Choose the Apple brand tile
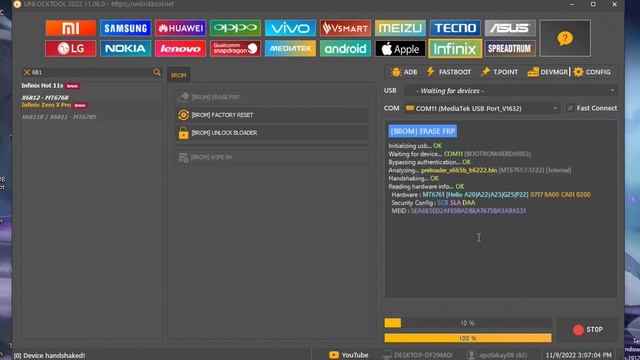 400,49
